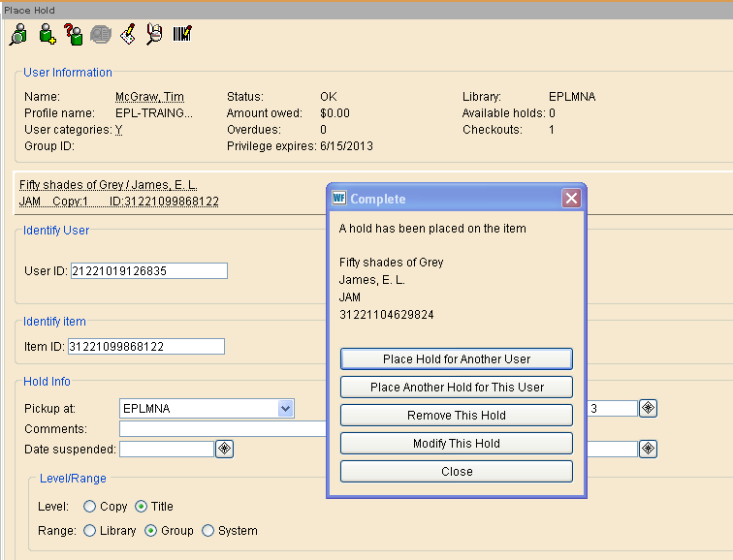The width and height of the screenshot is (733, 560).
Task: Click inside the User ID field
Action: (x=148, y=271)
